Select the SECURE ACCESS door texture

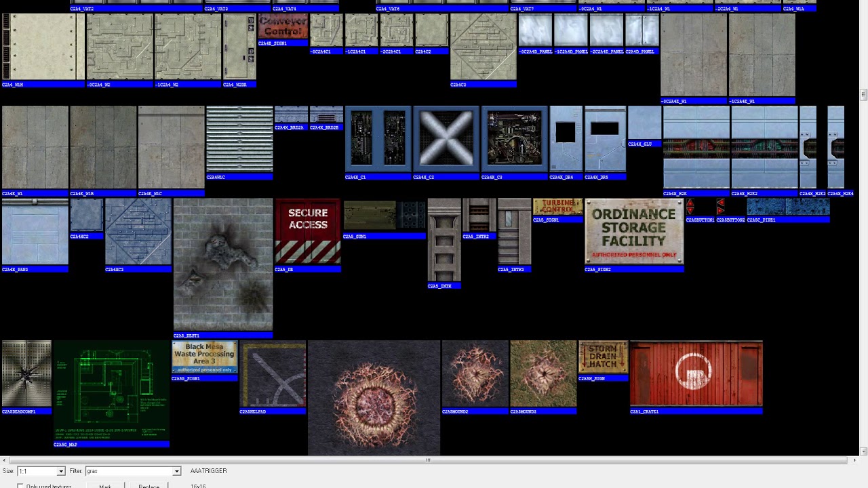tap(308, 232)
